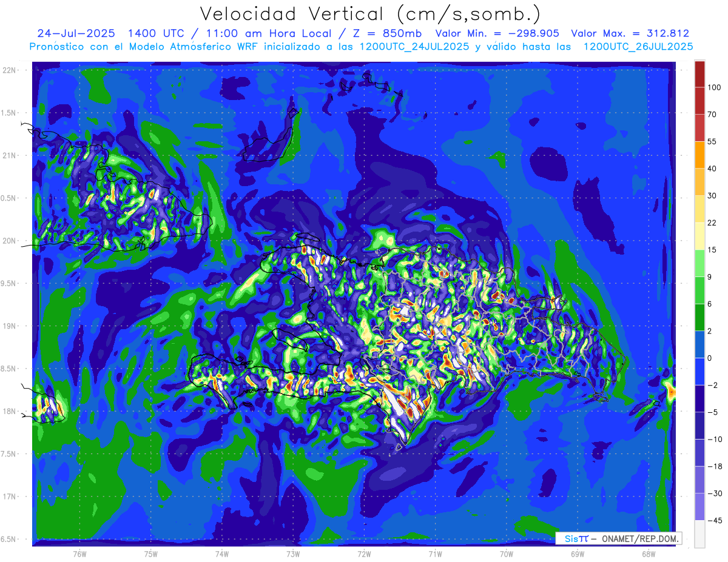The width and height of the screenshot is (728, 562).
Task: Click the 73W longitude label
Action: (x=293, y=554)
